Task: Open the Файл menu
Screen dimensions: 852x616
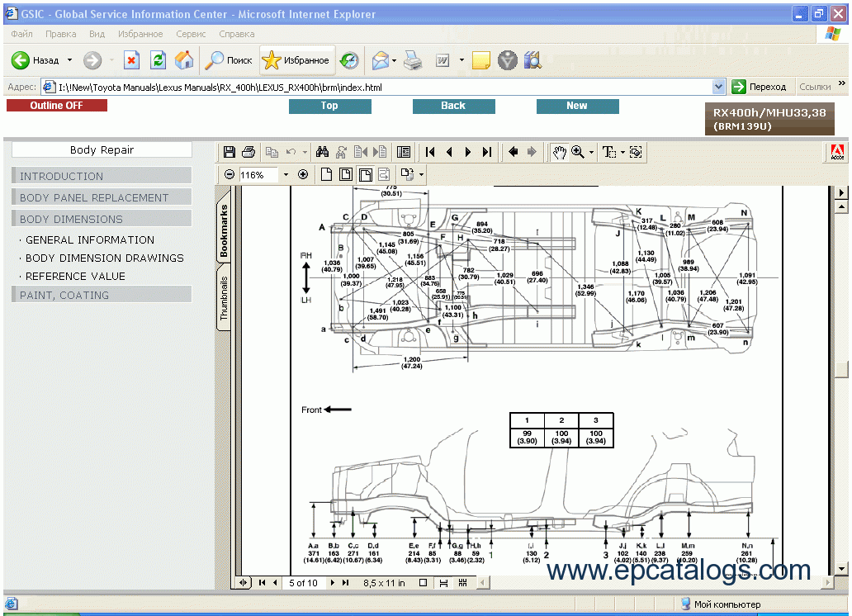Action: click(21, 34)
